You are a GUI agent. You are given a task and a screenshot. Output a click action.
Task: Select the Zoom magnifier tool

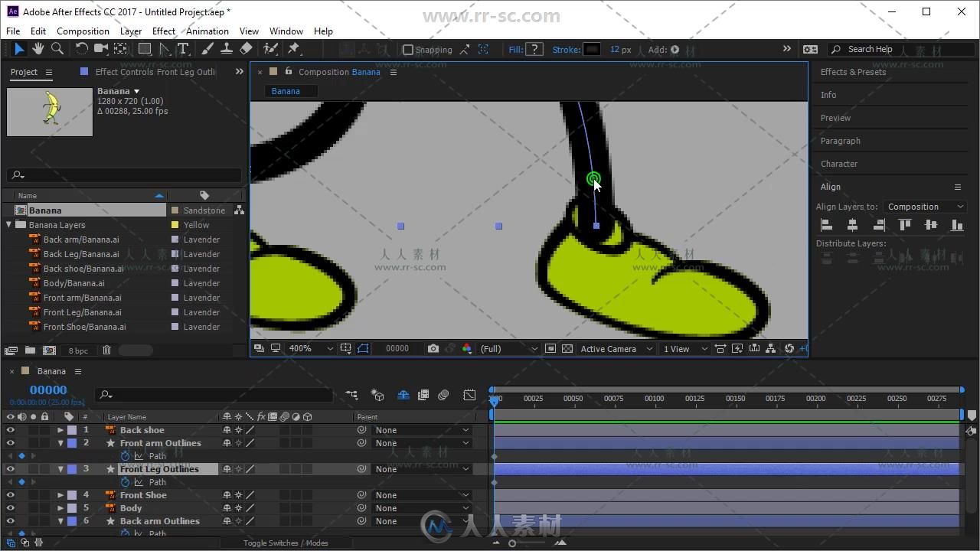57,49
